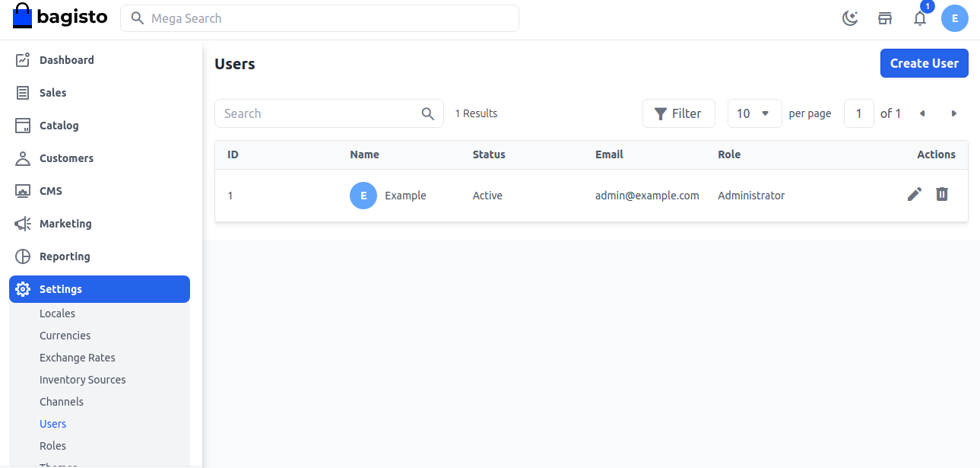
Task: Delete the Example user with trash icon
Action: 942,194
